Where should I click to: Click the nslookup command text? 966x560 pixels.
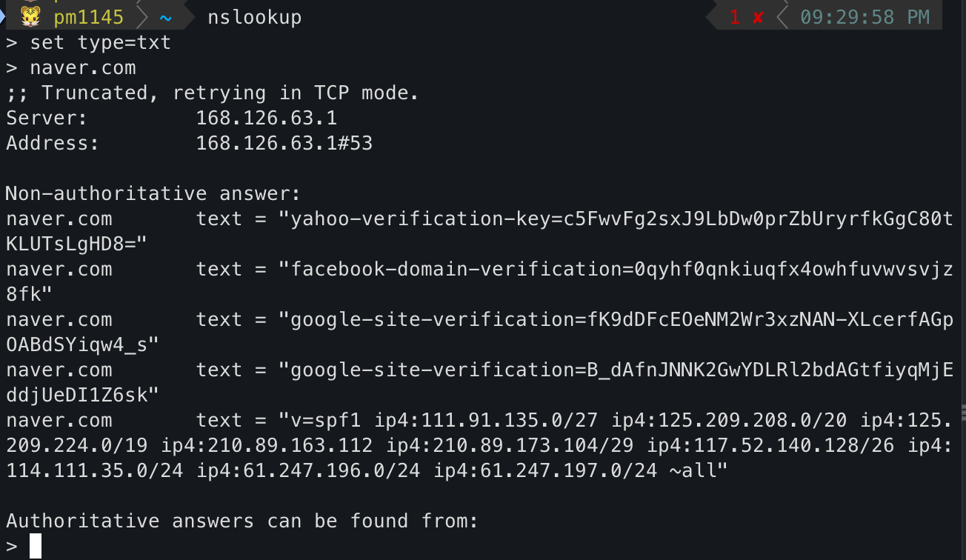click(x=254, y=17)
